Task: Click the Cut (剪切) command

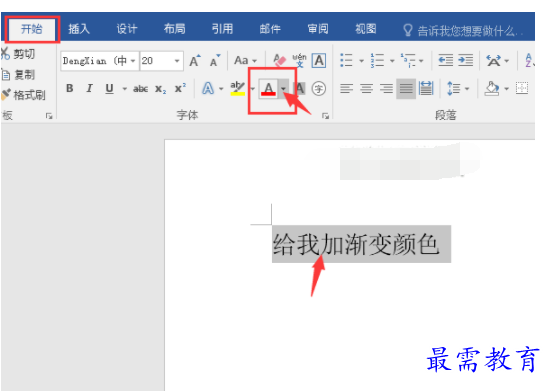Action: point(18,54)
